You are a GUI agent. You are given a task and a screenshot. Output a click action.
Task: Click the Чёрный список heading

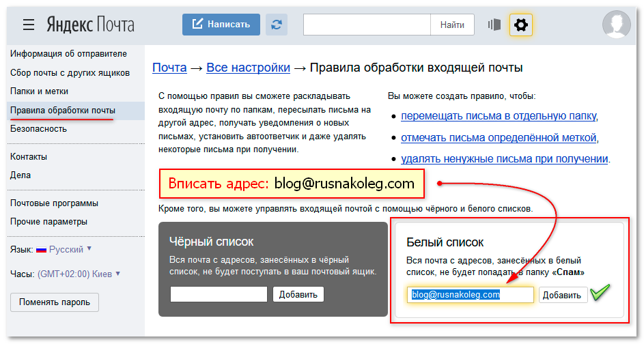click(x=212, y=242)
